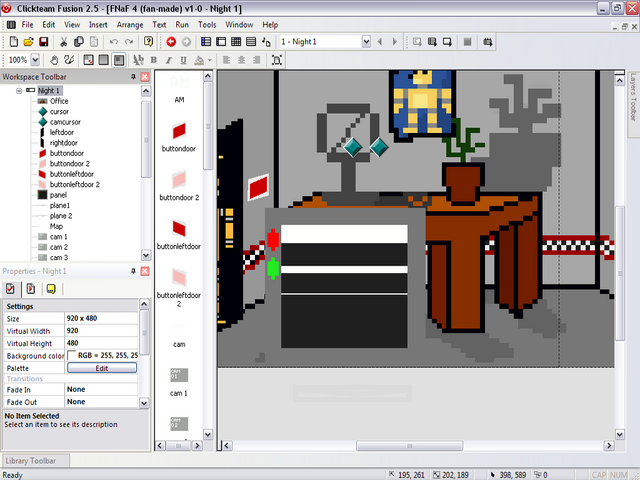The height and width of the screenshot is (480, 640).
Task: Open the Contents help icon
Action: [148, 42]
